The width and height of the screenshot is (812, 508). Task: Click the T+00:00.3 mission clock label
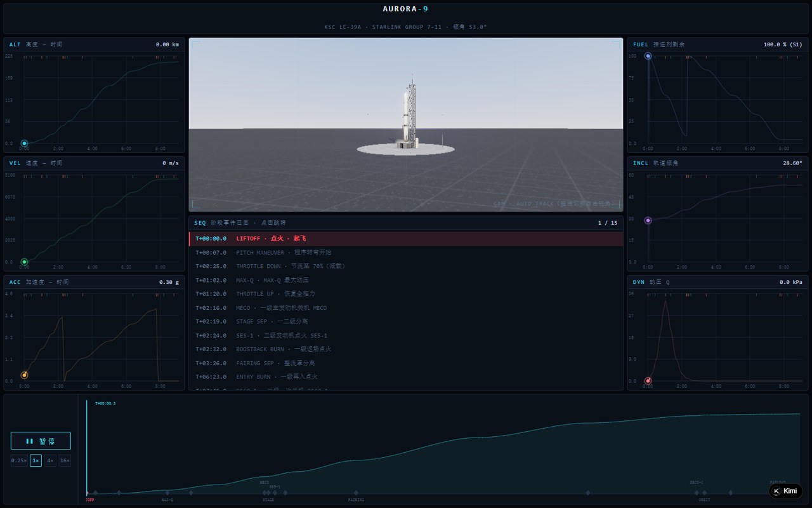click(105, 403)
